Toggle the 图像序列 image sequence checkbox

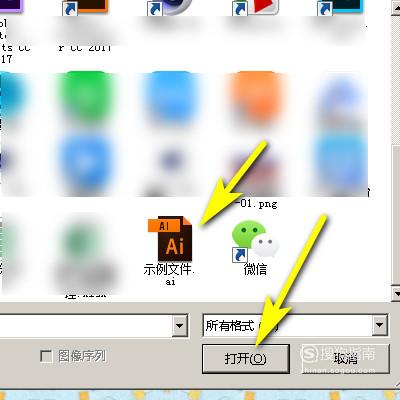click(x=46, y=356)
